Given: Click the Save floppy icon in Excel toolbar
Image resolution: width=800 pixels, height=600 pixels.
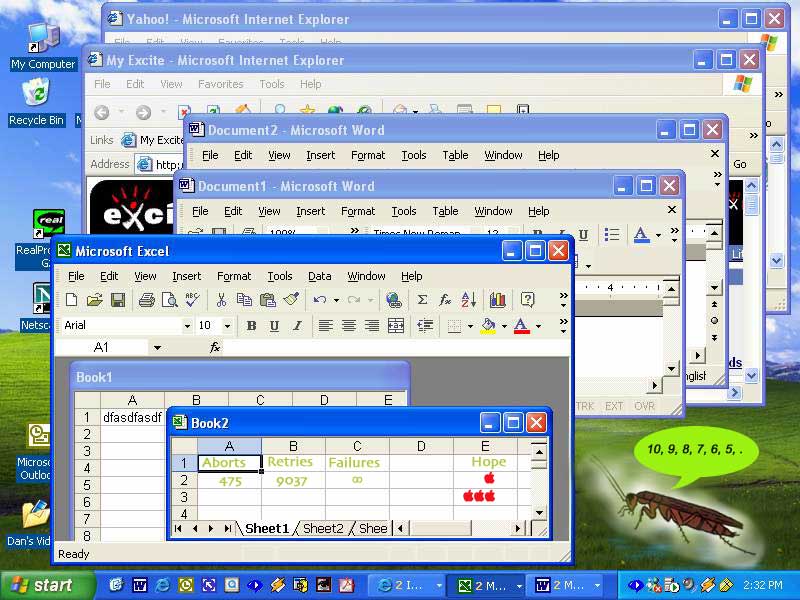Looking at the screenshot, I should click(118, 300).
